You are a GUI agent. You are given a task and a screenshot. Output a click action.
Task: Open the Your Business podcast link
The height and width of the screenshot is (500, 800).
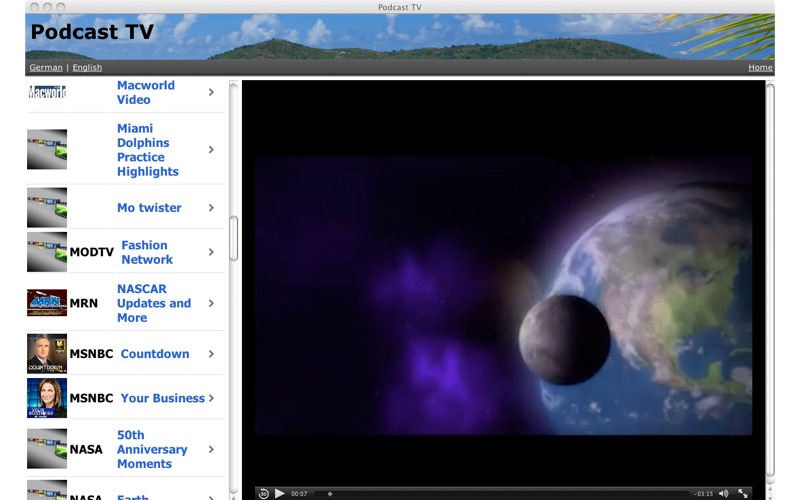(163, 398)
